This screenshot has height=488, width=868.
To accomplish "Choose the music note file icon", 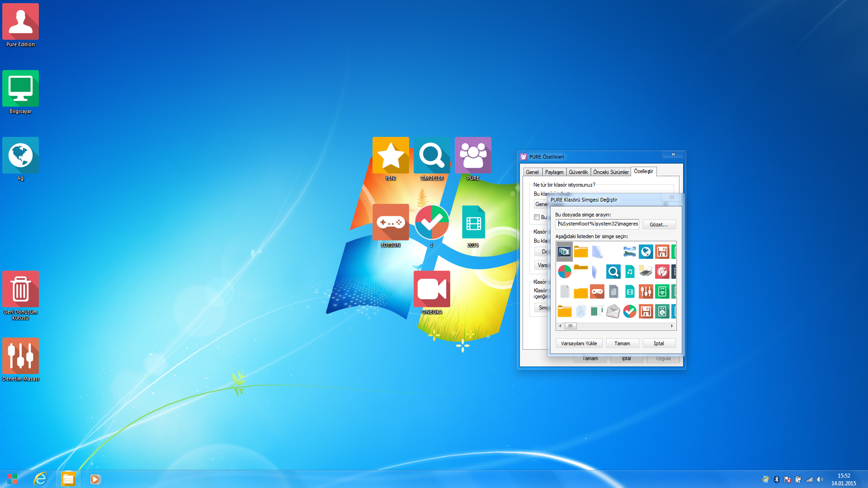I will click(630, 272).
